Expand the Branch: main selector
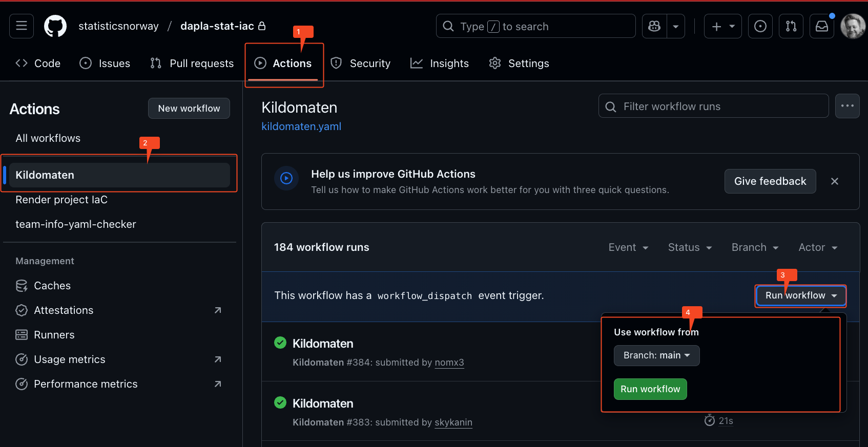868x447 pixels. [x=656, y=355]
